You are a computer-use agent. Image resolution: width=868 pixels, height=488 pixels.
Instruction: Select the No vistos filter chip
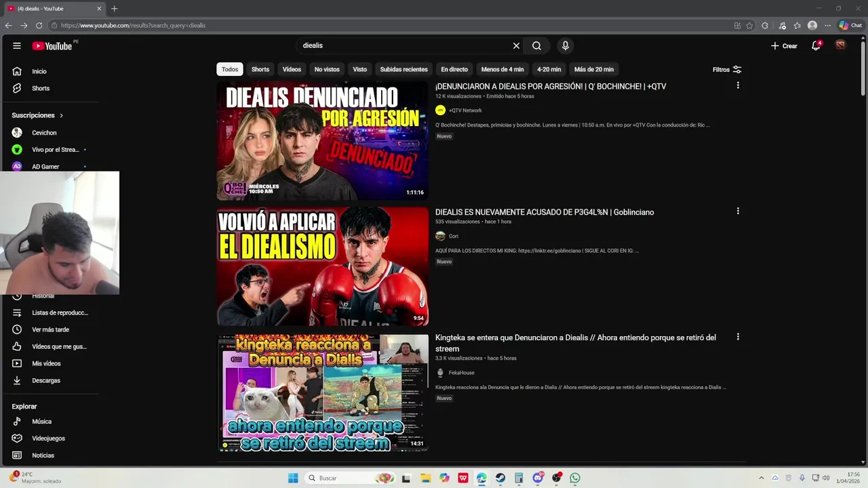click(x=327, y=69)
